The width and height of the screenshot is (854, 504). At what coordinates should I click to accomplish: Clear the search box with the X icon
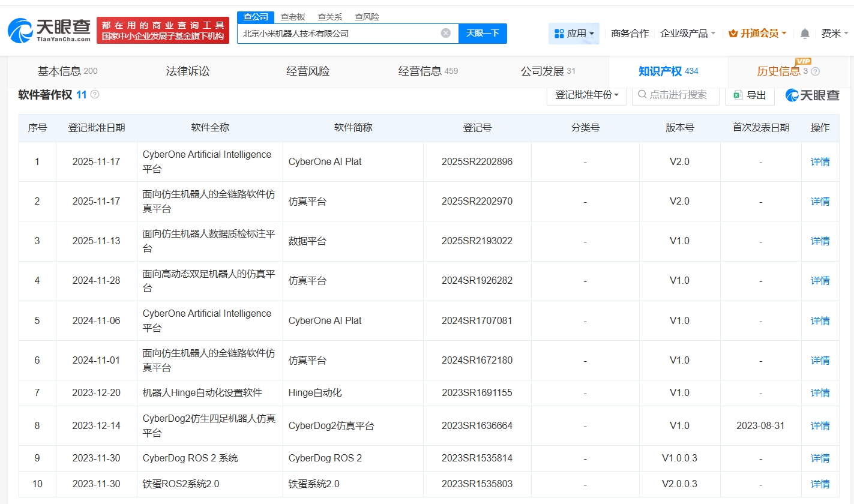(445, 34)
